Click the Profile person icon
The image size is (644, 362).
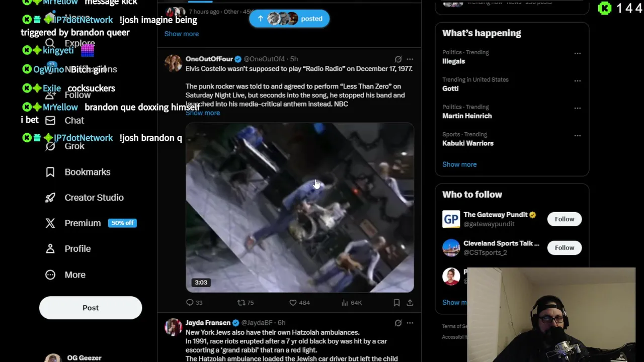(50, 249)
